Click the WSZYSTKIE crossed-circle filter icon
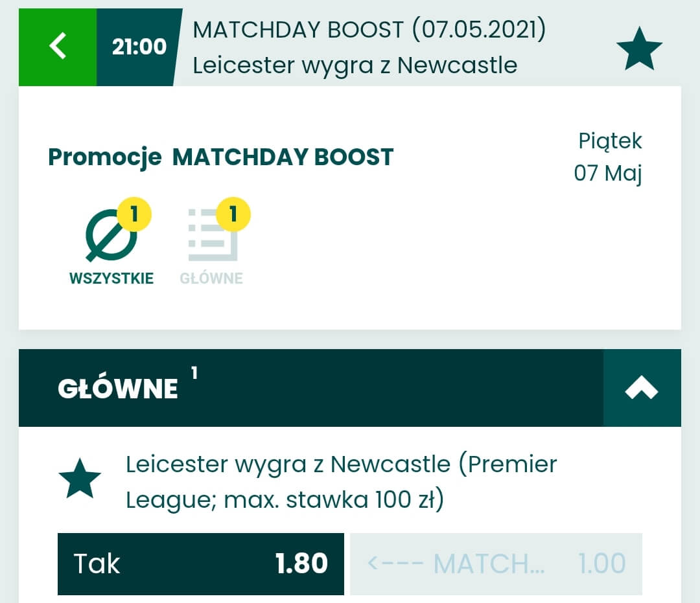 pyautogui.click(x=111, y=238)
